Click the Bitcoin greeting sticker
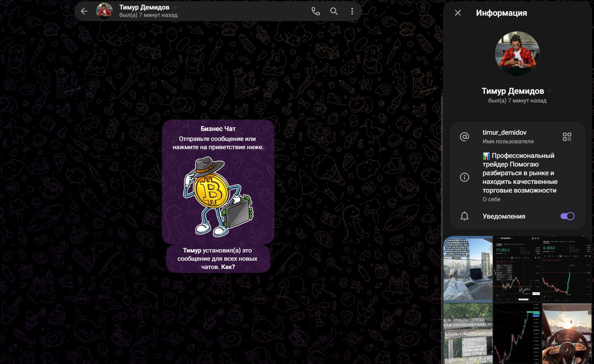Image resolution: width=594 pixels, height=364 pixels. [218, 197]
